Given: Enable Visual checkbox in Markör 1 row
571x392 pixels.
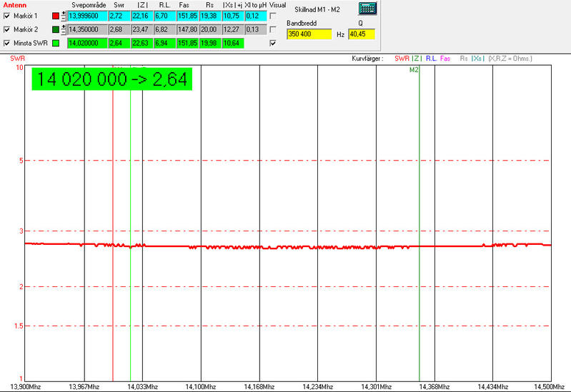Looking at the screenshot, I should pos(273,16).
